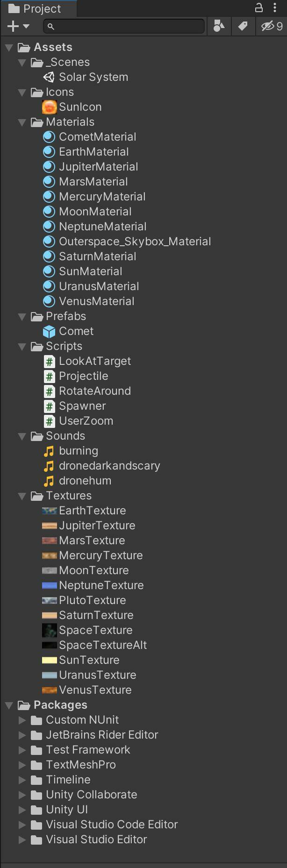The width and height of the screenshot is (287, 868).
Task: Select the burning audio clip icon
Action: pos(49,451)
